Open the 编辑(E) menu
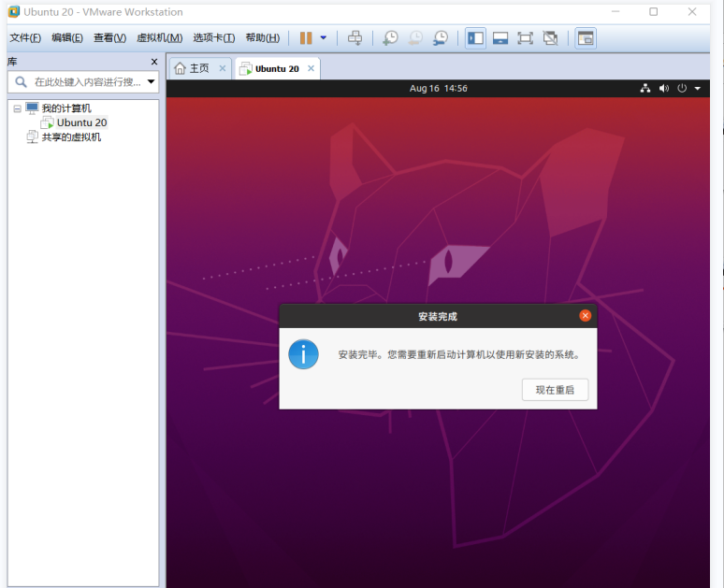 pyautogui.click(x=67, y=37)
